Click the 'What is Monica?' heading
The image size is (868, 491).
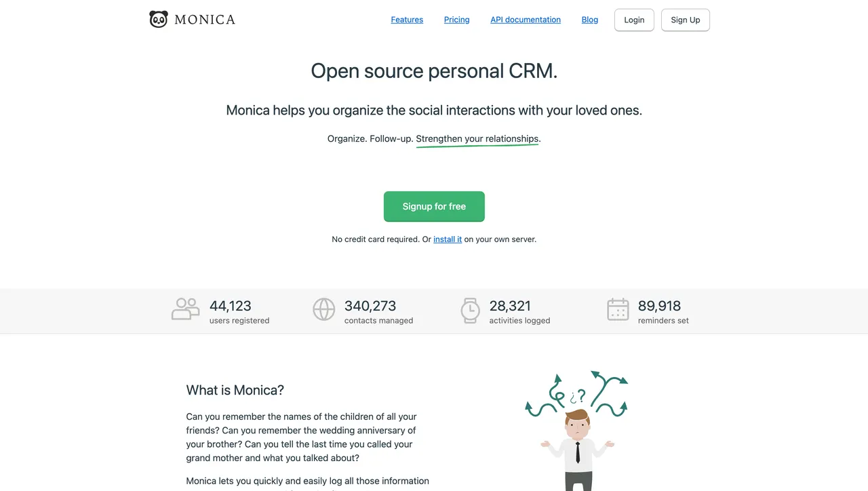[x=235, y=390]
